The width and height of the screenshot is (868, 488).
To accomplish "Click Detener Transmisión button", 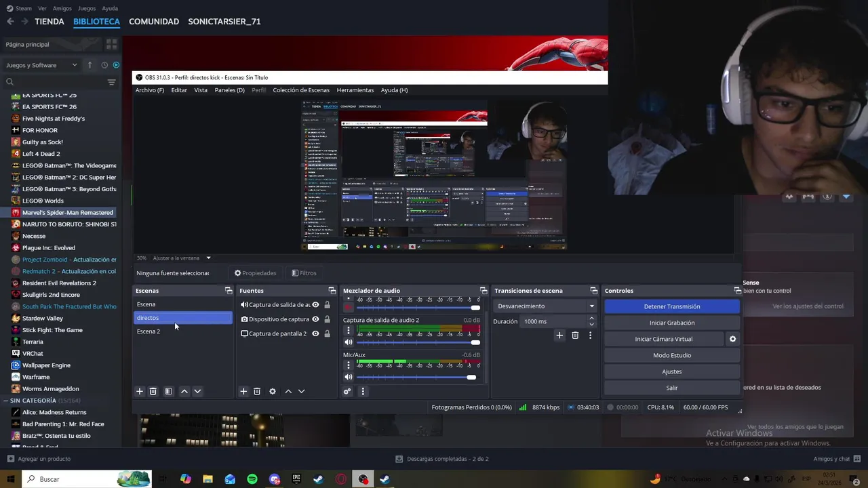I will tap(672, 306).
